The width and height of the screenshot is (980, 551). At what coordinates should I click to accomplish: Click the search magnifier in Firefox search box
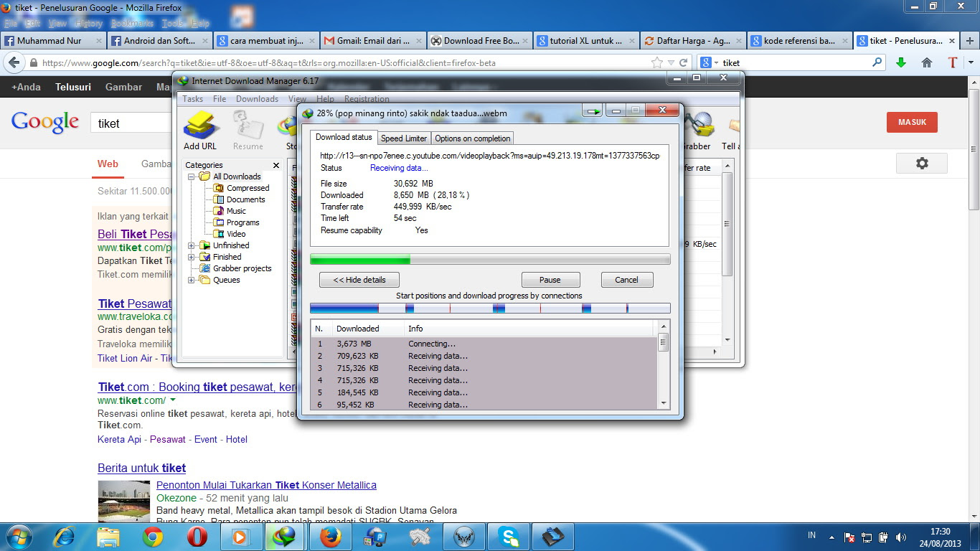pos(877,62)
